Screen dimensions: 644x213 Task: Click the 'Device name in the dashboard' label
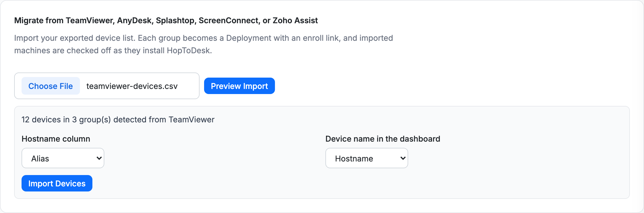pyautogui.click(x=383, y=139)
